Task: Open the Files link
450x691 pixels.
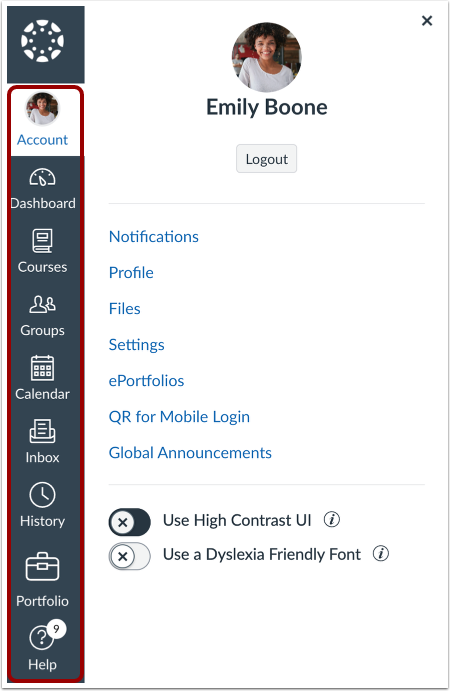Action: (x=125, y=309)
